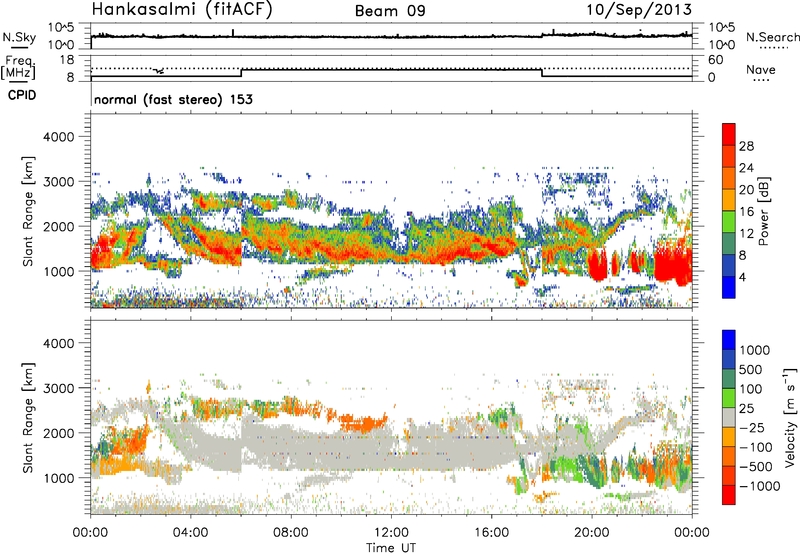800x554 pixels.
Task: Click the '4' tick on power colorbar
Action: (x=742, y=277)
